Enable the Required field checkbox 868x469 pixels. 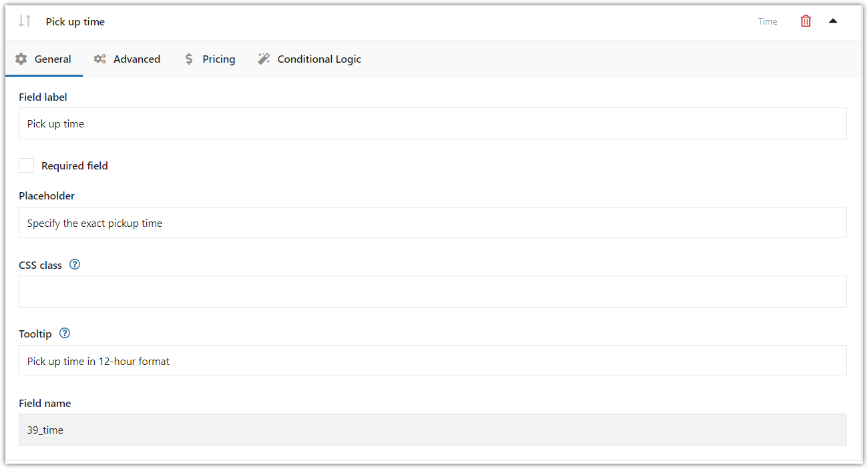26,165
